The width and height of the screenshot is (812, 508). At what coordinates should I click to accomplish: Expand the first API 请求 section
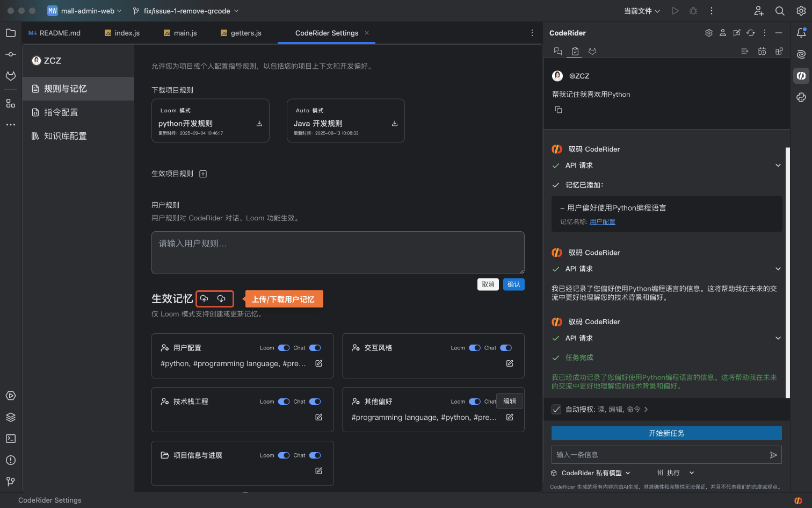778,166
